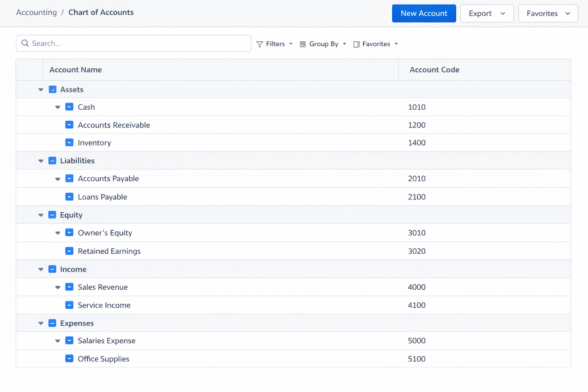
Task: Collapse the Sales Revenue row
Action: click(57, 287)
